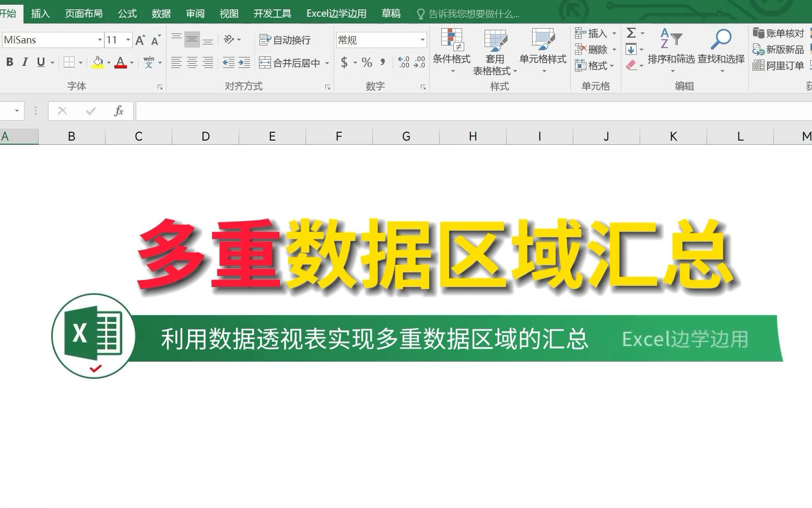Click the Fill down arrow icon
Image resolution: width=812 pixels, height=508 pixels.
tap(631, 50)
